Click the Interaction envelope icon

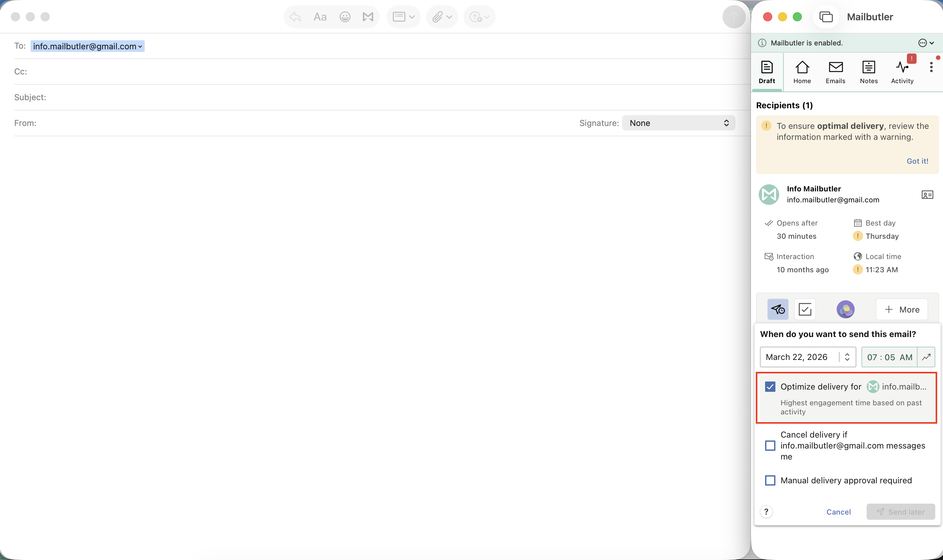pyautogui.click(x=769, y=256)
